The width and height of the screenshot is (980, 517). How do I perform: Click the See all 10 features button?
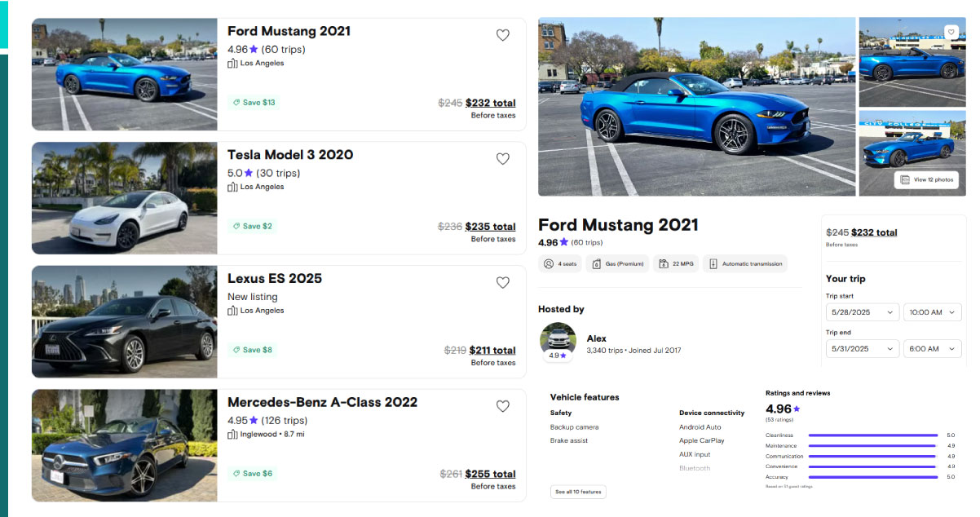point(578,493)
